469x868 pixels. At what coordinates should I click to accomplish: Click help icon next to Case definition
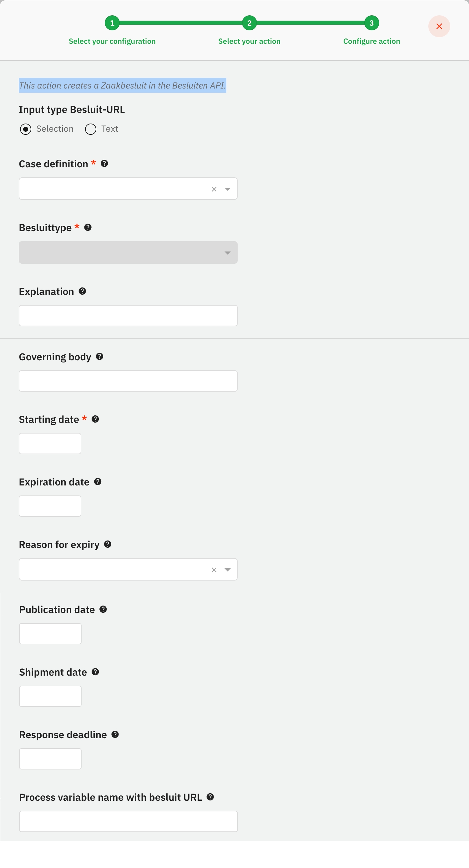click(x=104, y=164)
